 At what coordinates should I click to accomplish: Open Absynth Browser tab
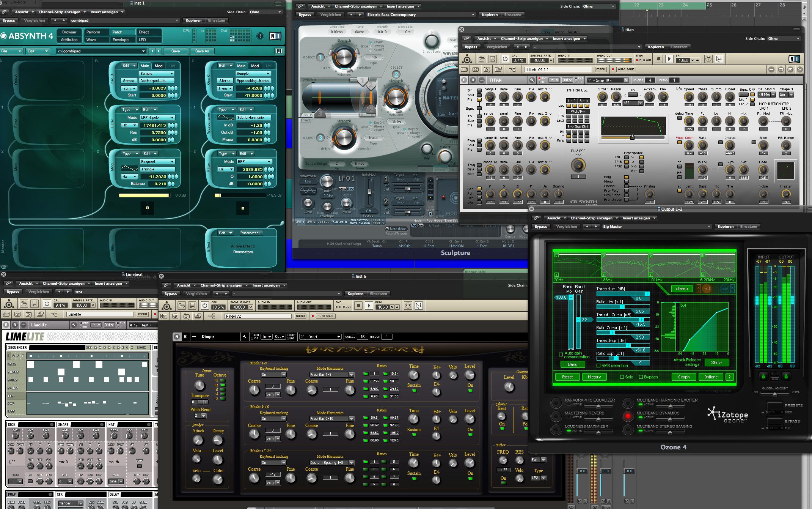coord(69,32)
